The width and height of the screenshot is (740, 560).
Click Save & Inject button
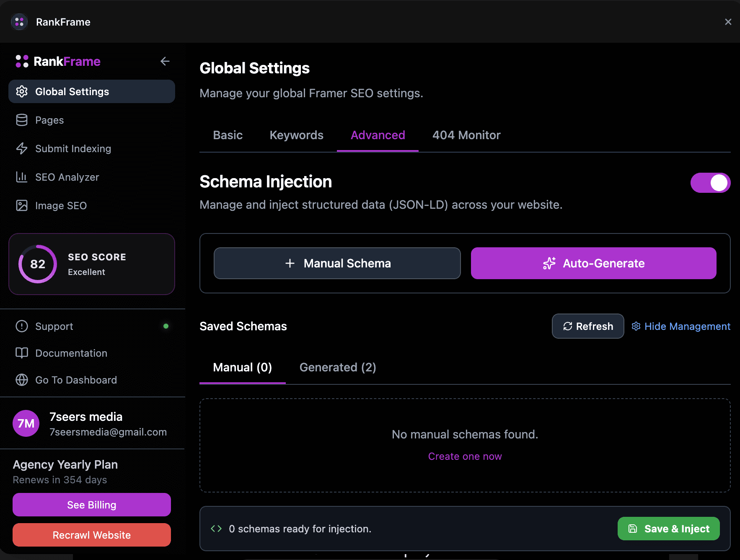[669, 529]
